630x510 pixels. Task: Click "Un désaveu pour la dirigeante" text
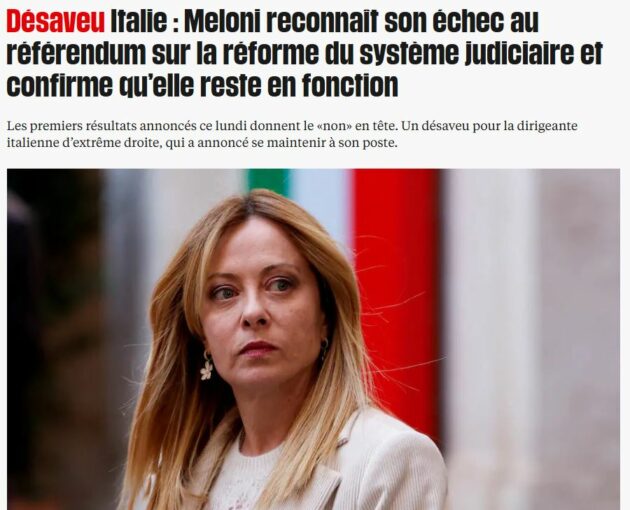[x=490, y=126]
